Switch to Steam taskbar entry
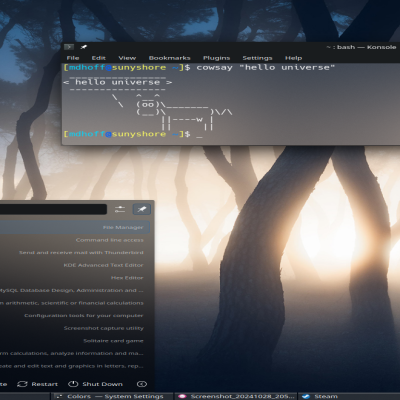400x400 pixels. [349, 396]
